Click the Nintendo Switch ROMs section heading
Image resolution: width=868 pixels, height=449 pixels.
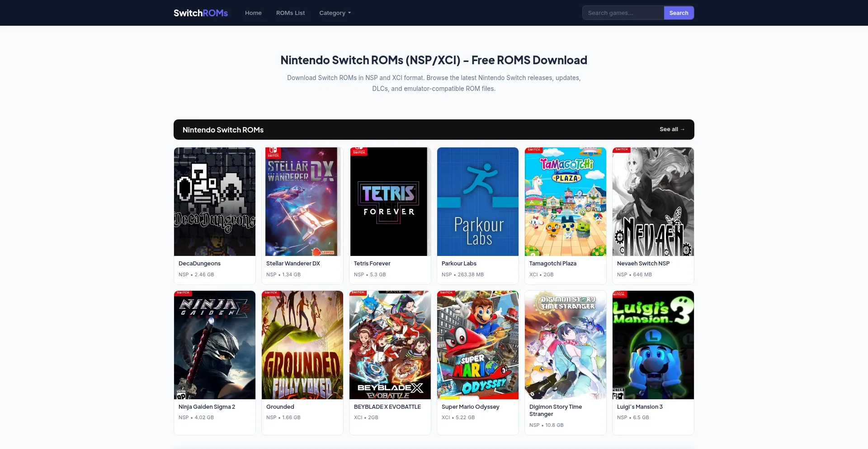pyautogui.click(x=223, y=130)
